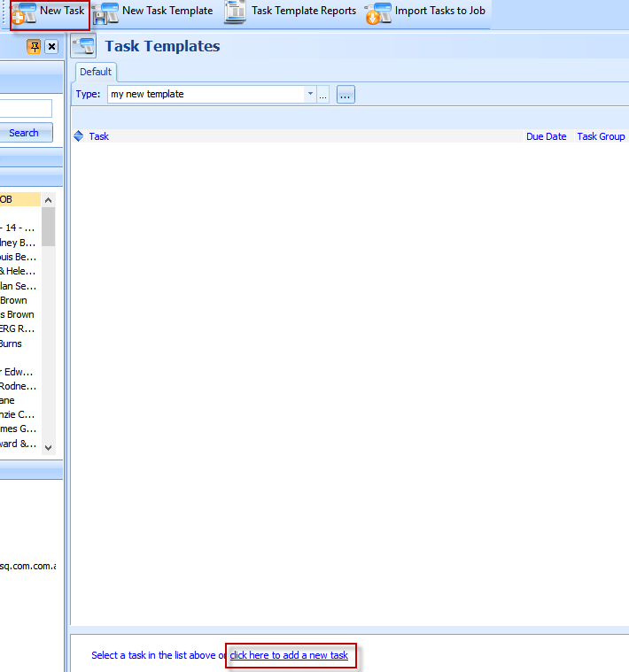Select the Burns entry in job list
This screenshot has height=672, width=629.
click(x=12, y=344)
